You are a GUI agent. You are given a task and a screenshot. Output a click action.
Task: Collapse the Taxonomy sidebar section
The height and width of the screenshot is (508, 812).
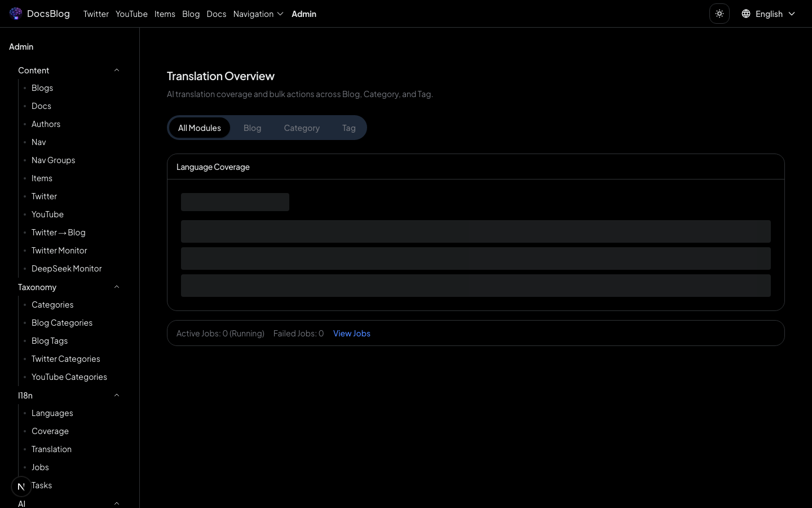click(x=117, y=287)
